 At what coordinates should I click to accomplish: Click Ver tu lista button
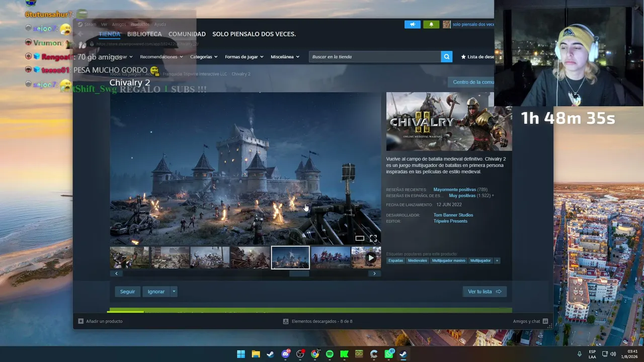click(485, 292)
